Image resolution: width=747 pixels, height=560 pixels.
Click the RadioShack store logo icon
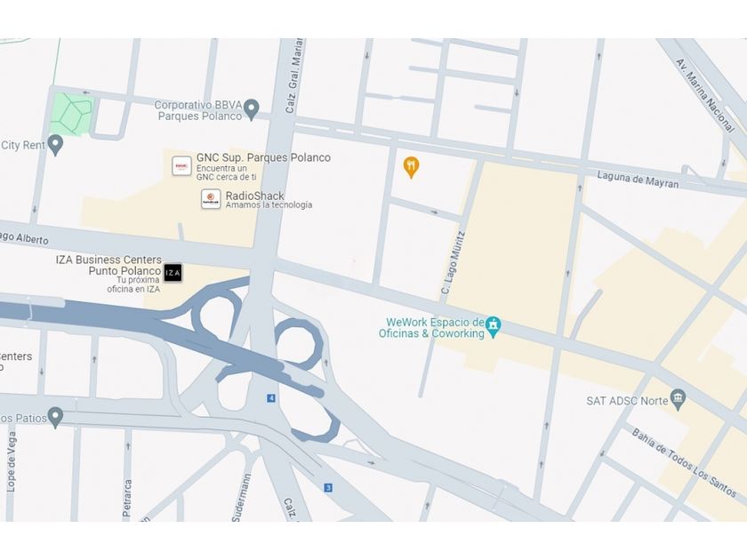coord(211,199)
